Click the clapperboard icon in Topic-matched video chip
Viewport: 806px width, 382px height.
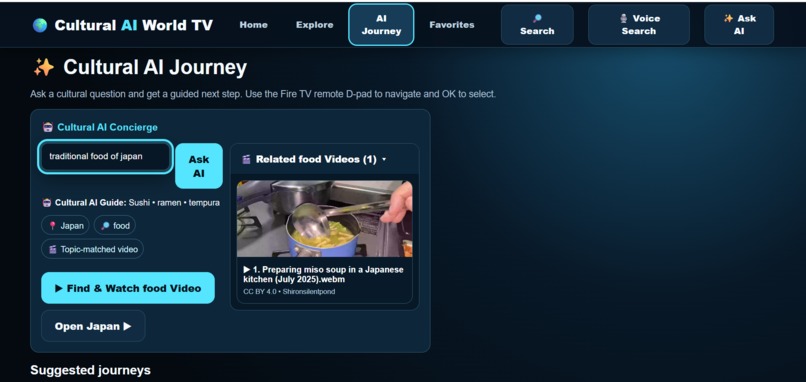pyautogui.click(x=52, y=249)
